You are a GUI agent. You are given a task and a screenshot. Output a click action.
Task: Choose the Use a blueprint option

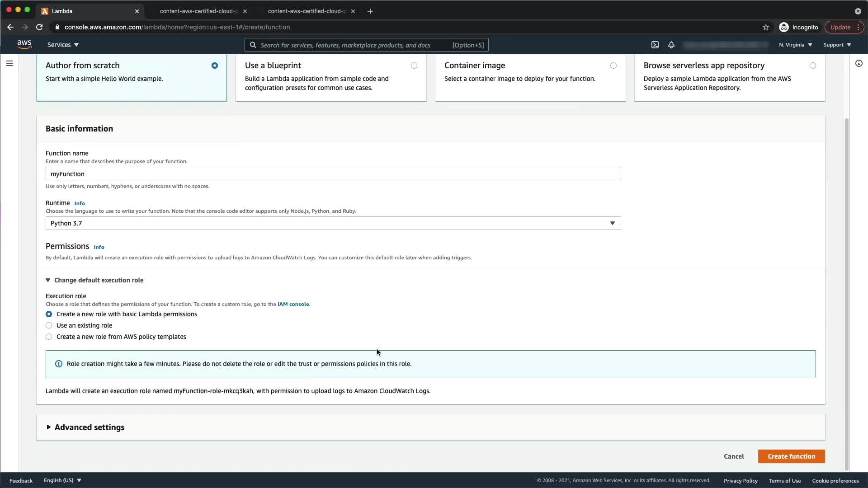[x=414, y=66]
